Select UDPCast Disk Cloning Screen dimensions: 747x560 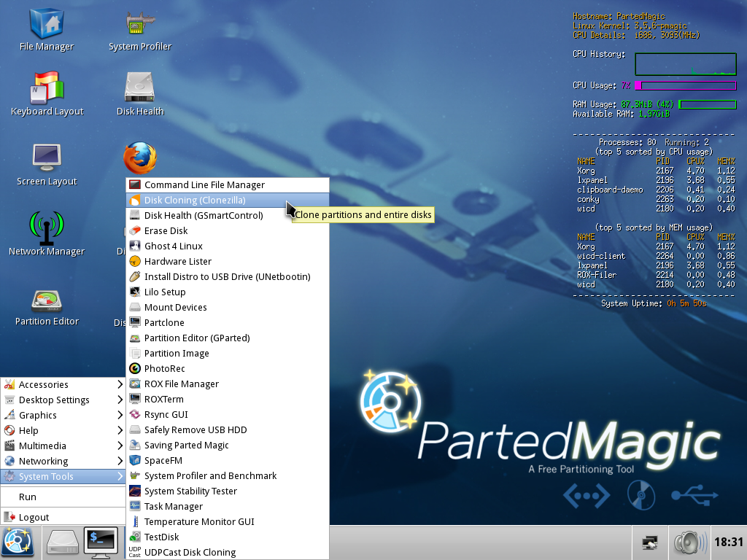click(228, 553)
